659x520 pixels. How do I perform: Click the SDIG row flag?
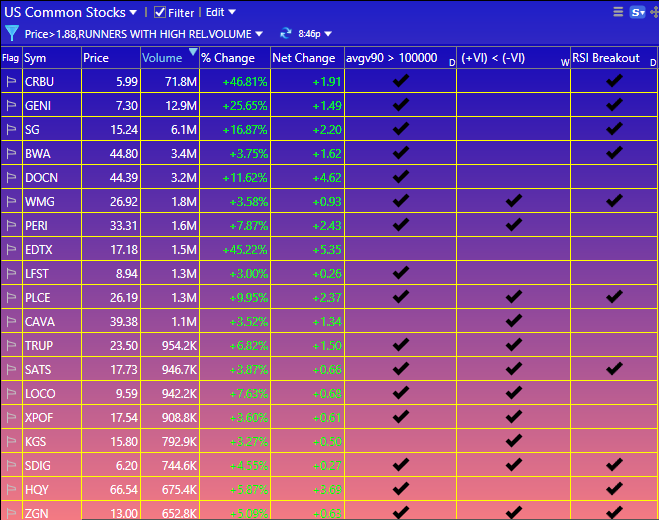[11, 465]
